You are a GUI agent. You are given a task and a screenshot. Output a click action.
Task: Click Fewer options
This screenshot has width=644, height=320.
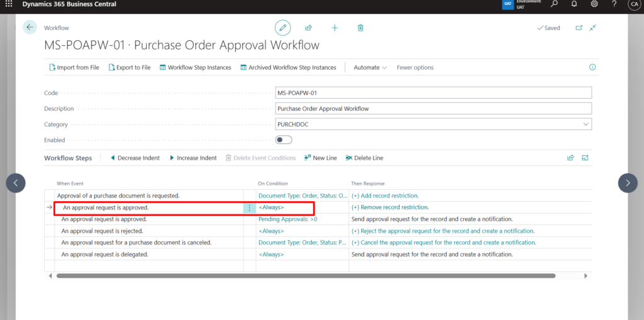point(415,67)
